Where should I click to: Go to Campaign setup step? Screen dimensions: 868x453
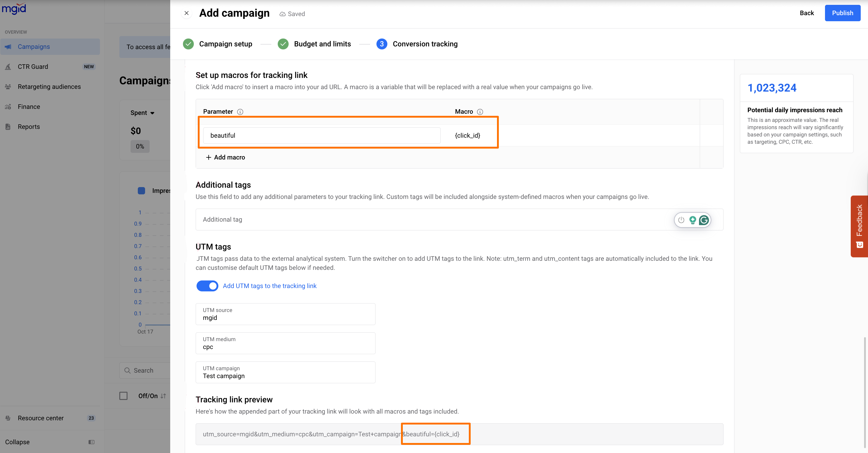tap(225, 44)
